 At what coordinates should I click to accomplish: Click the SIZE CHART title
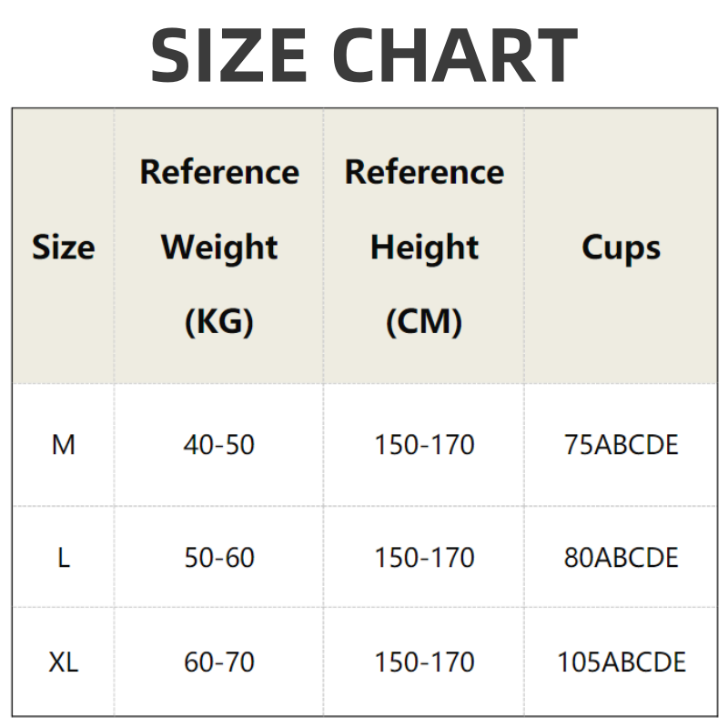point(364,55)
